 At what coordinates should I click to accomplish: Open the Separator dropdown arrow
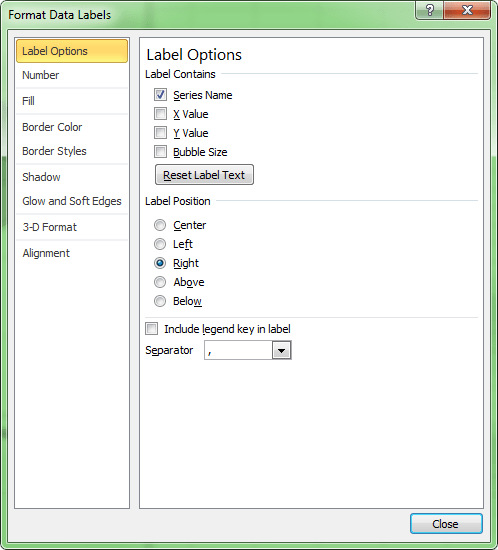click(282, 350)
